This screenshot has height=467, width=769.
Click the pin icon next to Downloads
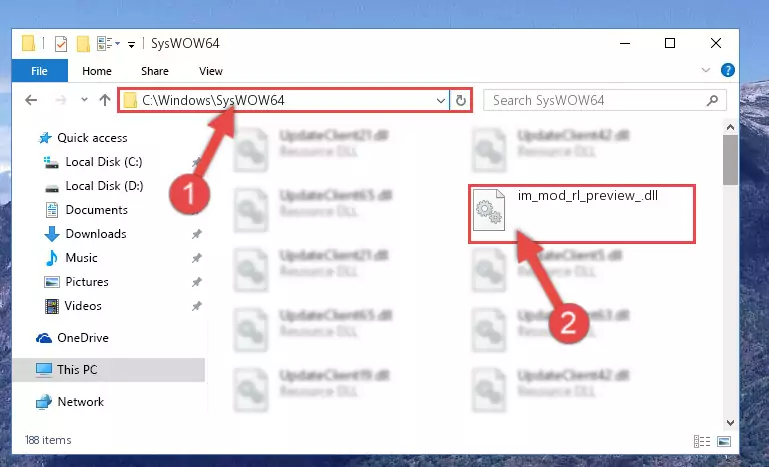197,234
